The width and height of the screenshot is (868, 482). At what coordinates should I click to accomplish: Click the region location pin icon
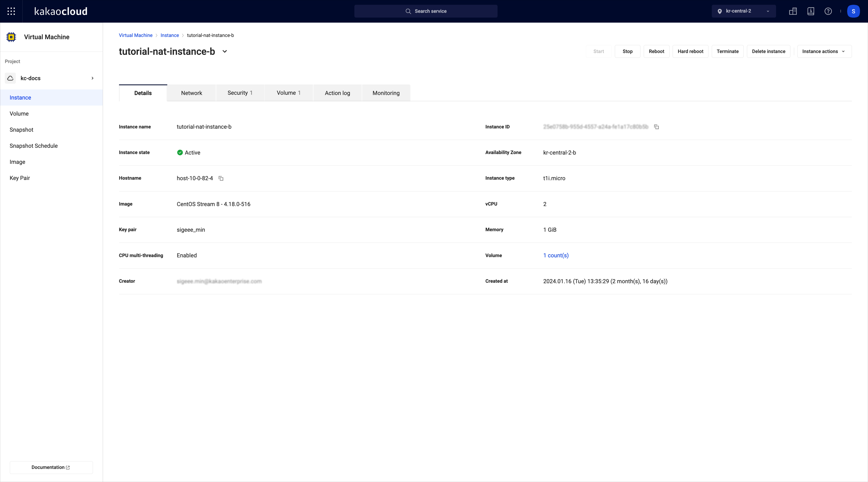pyautogui.click(x=719, y=11)
